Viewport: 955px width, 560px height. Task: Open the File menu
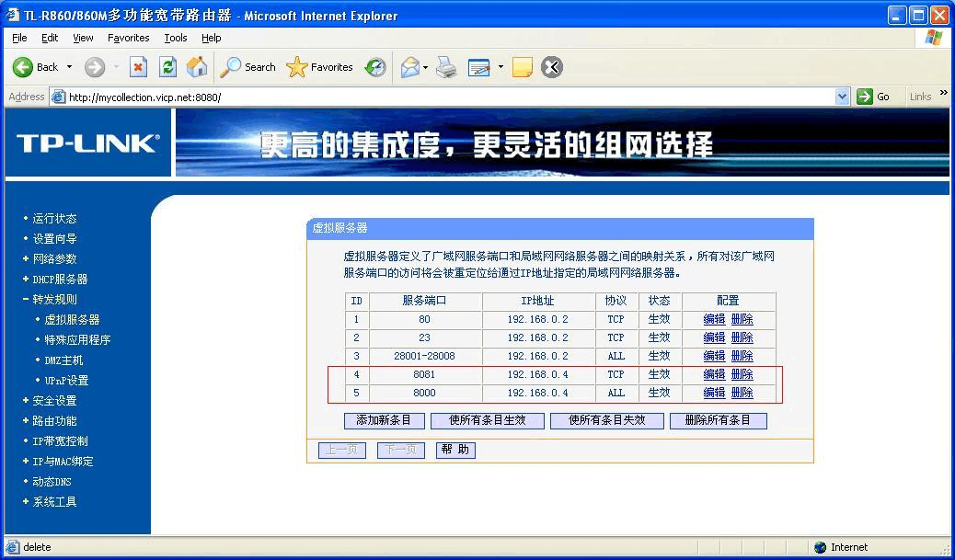point(19,38)
